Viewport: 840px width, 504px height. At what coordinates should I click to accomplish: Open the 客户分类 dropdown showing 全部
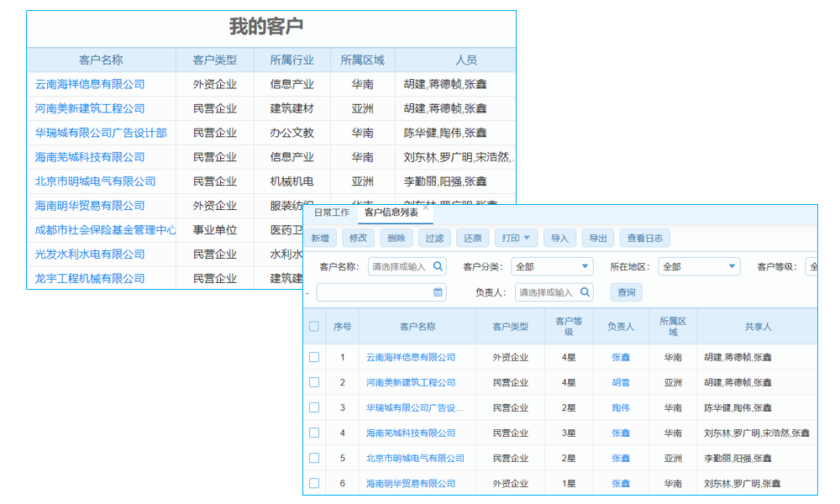point(552,266)
